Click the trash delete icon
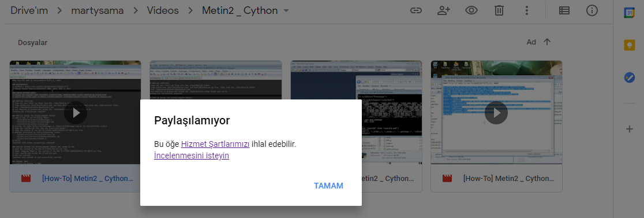Image resolution: width=644 pixels, height=218 pixels. (499, 10)
